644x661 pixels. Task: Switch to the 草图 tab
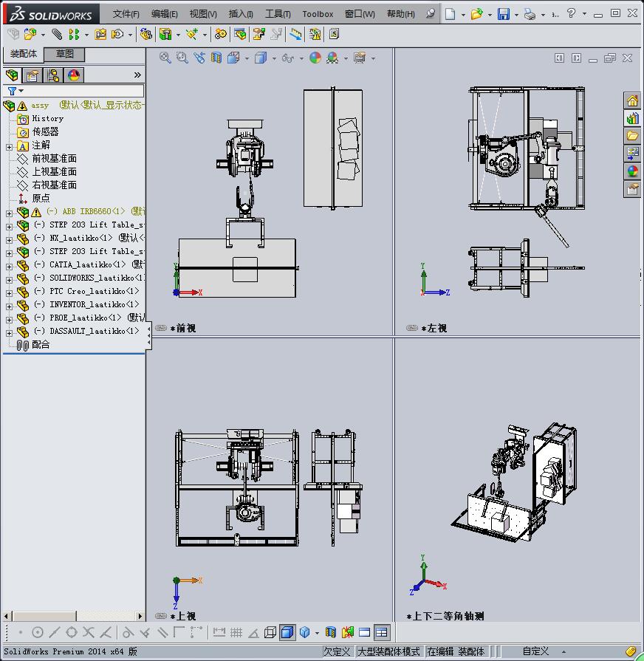click(64, 54)
